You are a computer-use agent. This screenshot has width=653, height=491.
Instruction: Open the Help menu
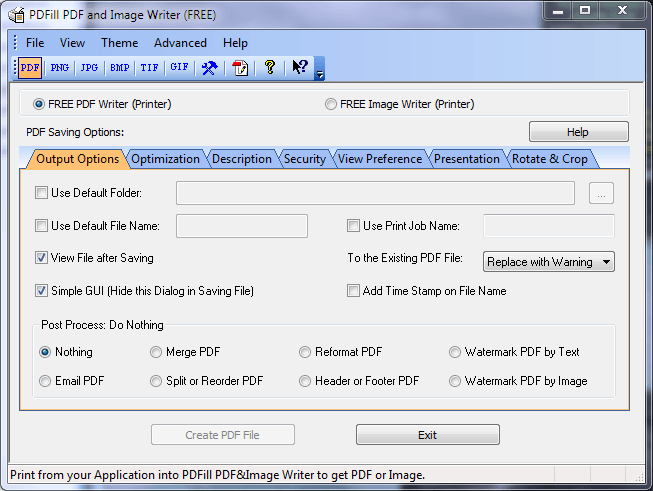[235, 43]
